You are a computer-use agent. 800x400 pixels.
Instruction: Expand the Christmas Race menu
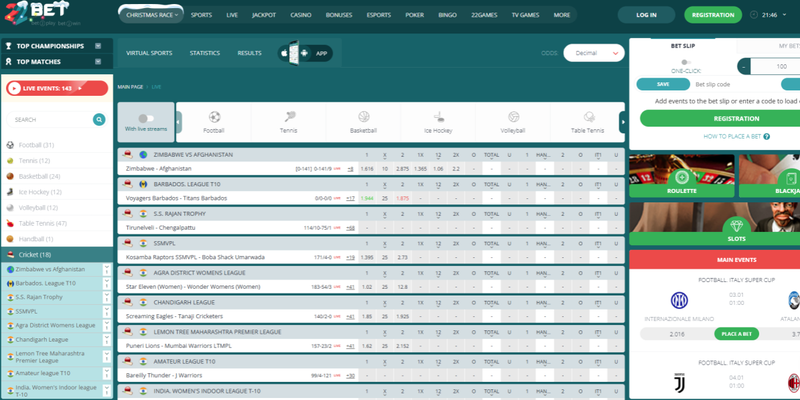[152, 15]
